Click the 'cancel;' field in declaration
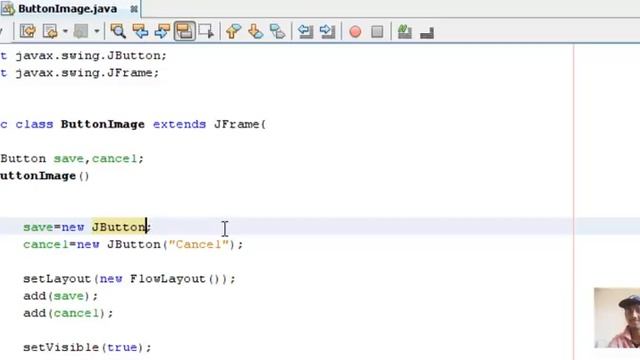The image size is (640, 360). coord(118,158)
